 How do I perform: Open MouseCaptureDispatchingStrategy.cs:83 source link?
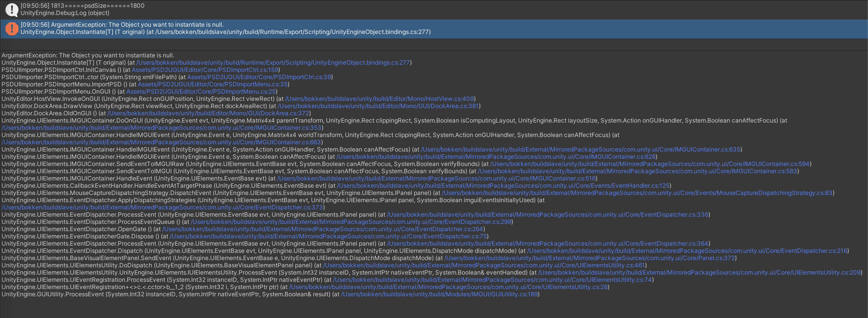[637, 193]
